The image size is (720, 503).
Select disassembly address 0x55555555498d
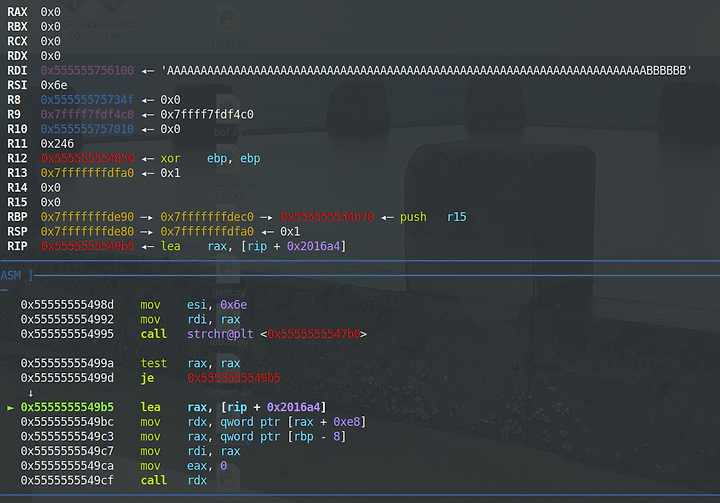(67, 305)
